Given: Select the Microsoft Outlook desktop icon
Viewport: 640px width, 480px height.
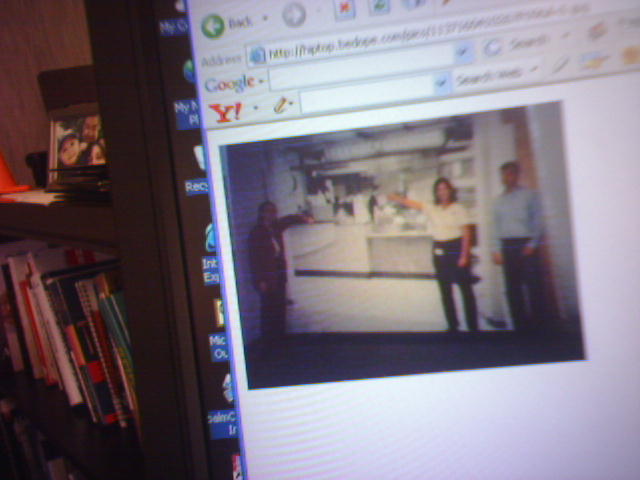Looking at the screenshot, I should click(219, 330).
